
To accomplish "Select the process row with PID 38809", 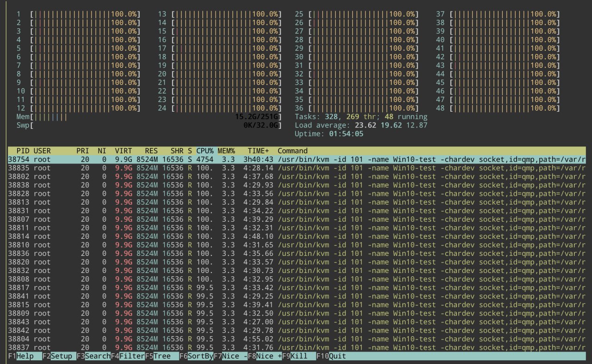I will coord(296,313).
